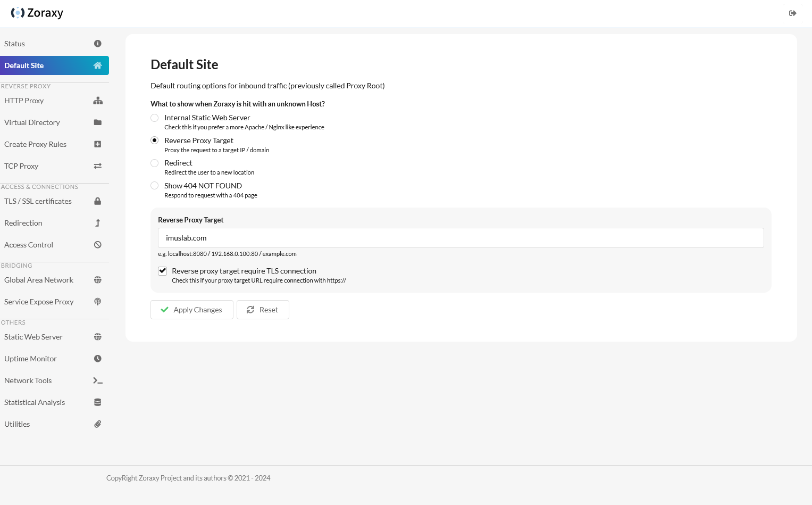This screenshot has height=505, width=812.
Task: Open the Redirection settings page
Action: [x=23, y=222]
